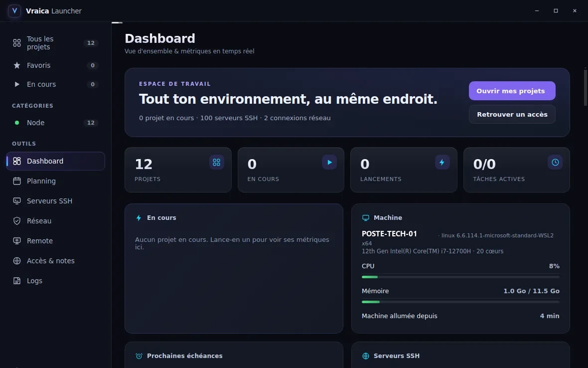The image size is (588, 368).
Task: Click the lightning icon in En cours panel header
Action: [x=139, y=218]
